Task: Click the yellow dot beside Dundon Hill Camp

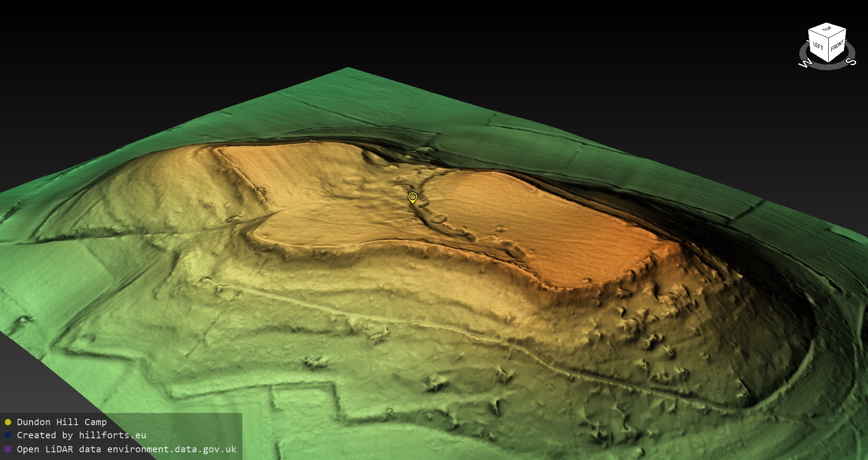Action: (x=8, y=422)
